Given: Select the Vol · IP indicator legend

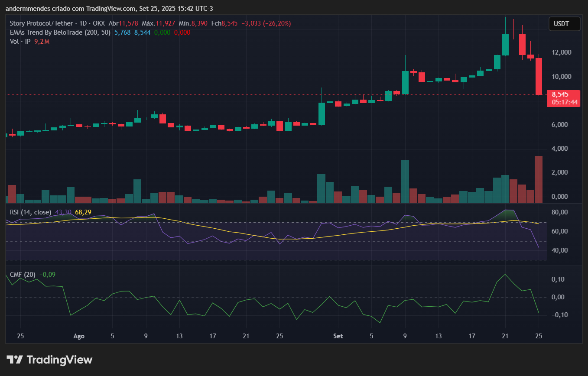Looking at the screenshot, I should [x=21, y=42].
